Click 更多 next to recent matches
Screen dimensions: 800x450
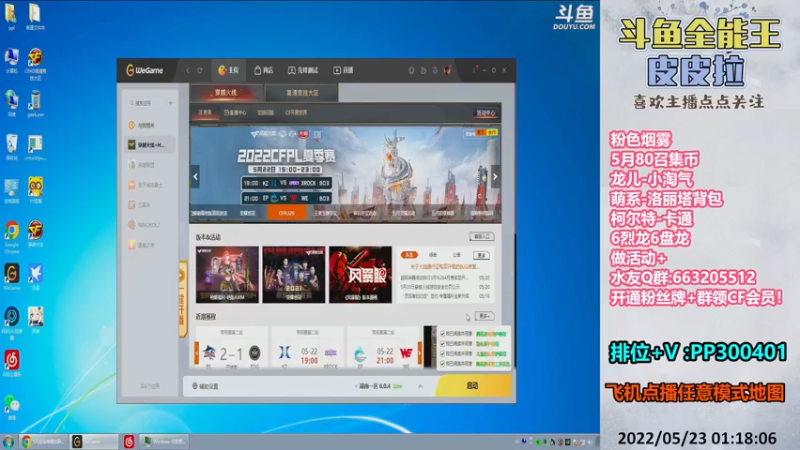pos(484,316)
